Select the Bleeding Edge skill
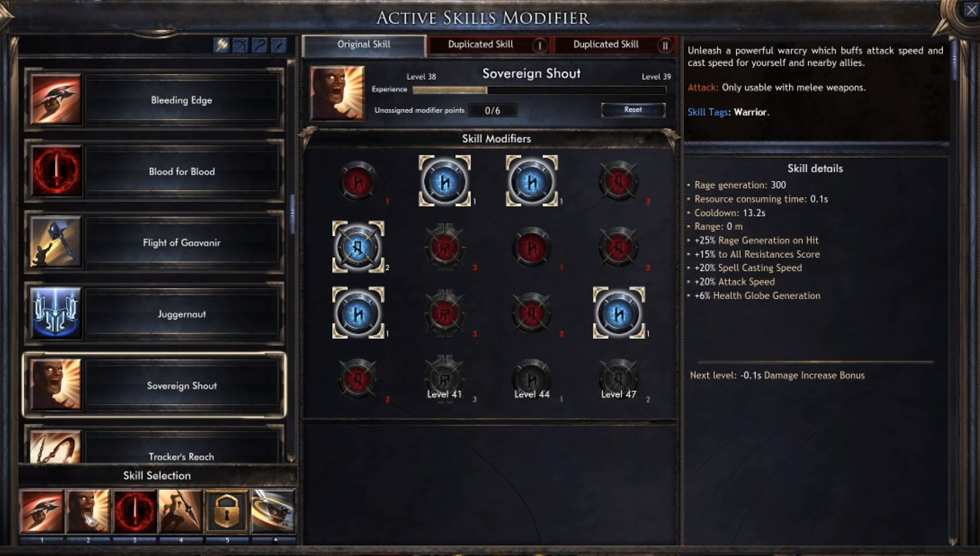 tap(154, 100)
